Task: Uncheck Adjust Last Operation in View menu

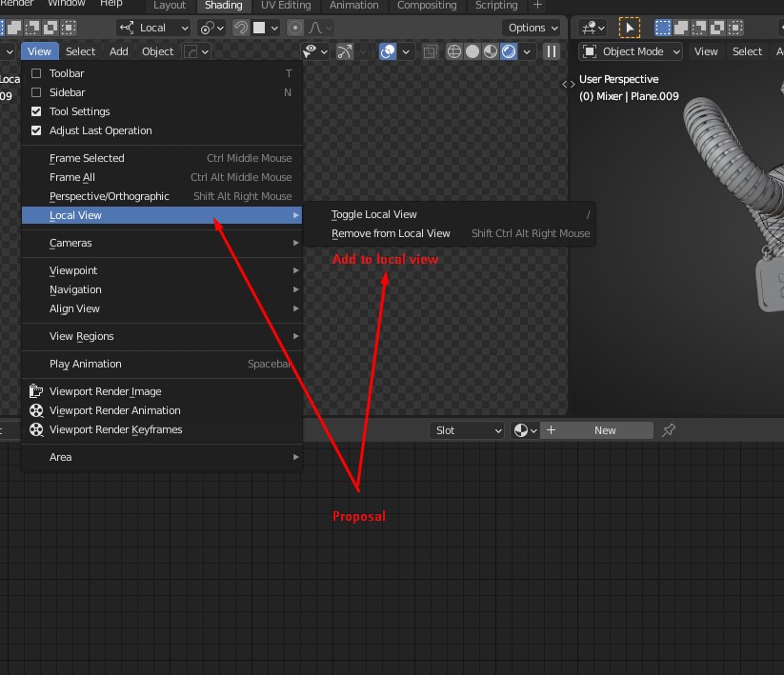Action: click(x=36, y=130)
